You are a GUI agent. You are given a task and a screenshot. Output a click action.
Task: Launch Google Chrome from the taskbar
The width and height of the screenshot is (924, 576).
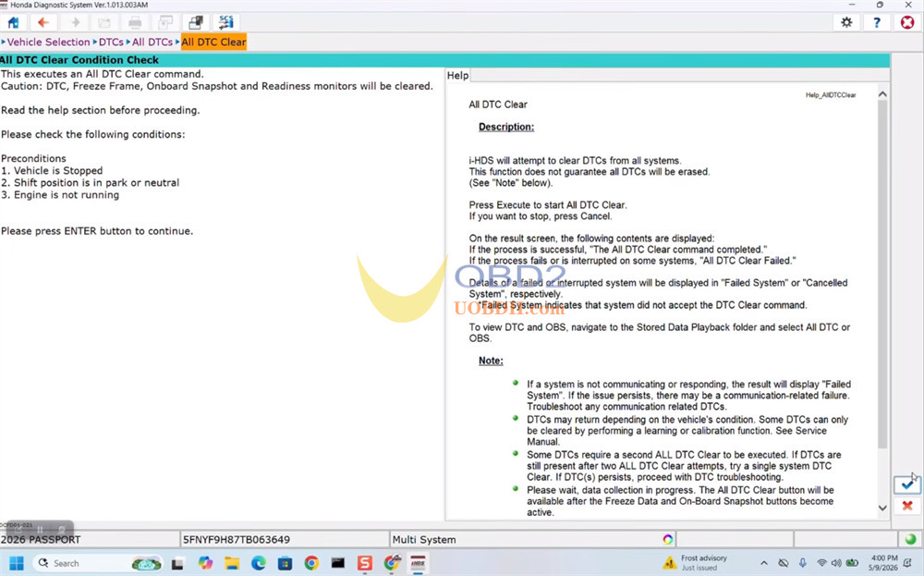point(311,563)
